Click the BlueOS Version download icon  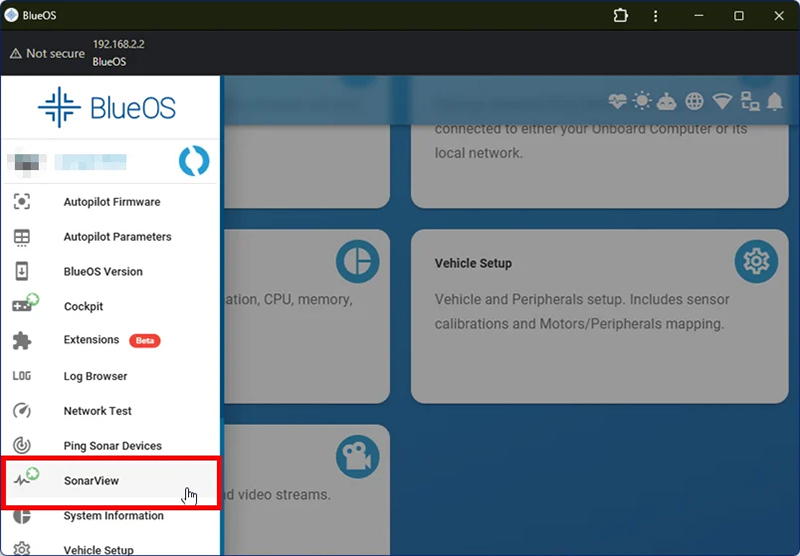pos(21,272)
